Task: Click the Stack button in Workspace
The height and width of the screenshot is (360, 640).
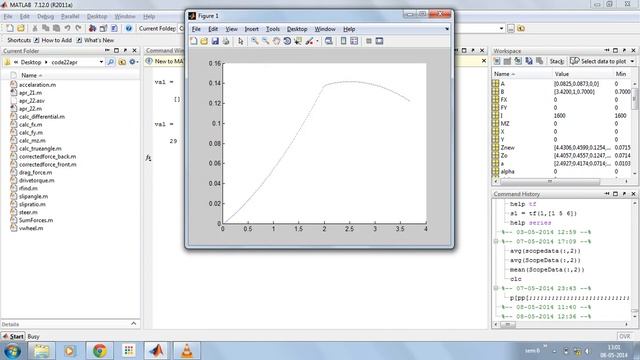Action: pyautogui.click(x=556, y=61)
